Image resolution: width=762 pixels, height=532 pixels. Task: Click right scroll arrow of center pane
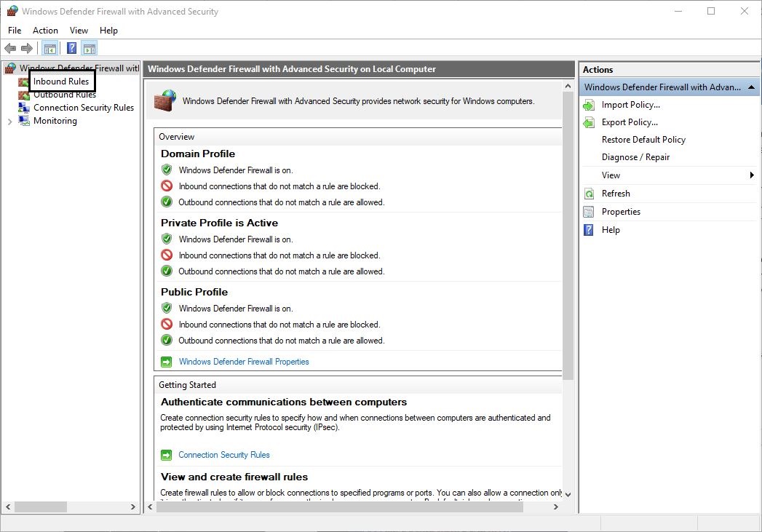click(x=556, y=507)
